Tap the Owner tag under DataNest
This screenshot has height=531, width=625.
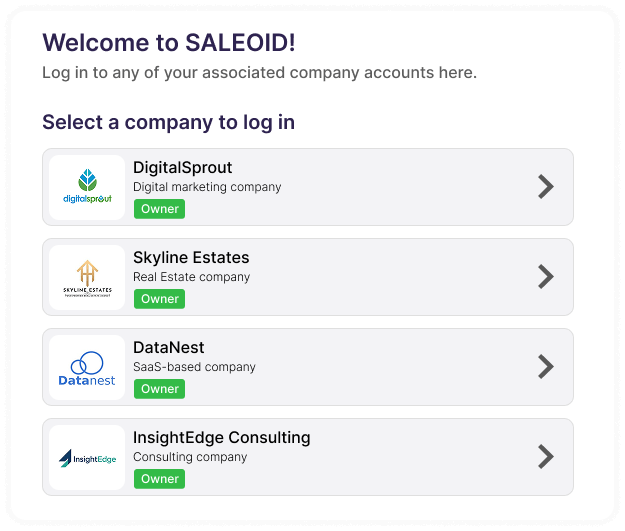[x=159, y=389]
